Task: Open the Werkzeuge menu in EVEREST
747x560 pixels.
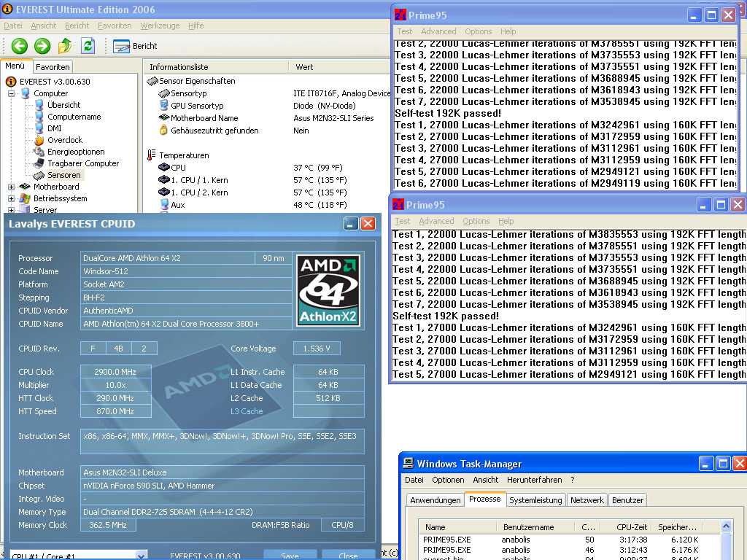Action: click(x=160, y=26)
